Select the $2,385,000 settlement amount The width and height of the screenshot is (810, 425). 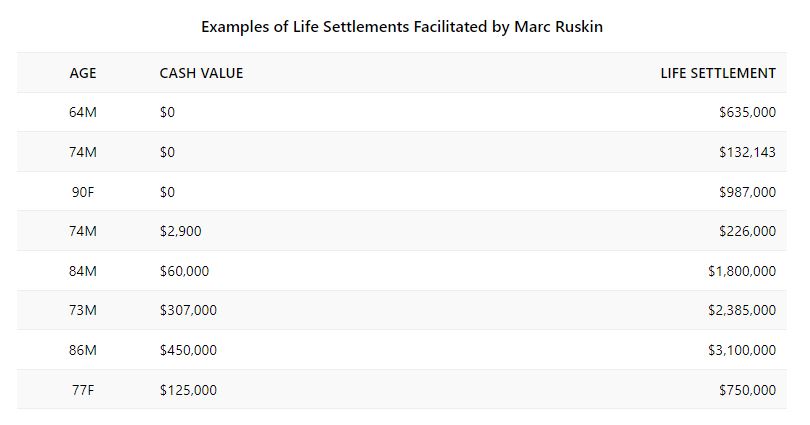tap(741, 311)
